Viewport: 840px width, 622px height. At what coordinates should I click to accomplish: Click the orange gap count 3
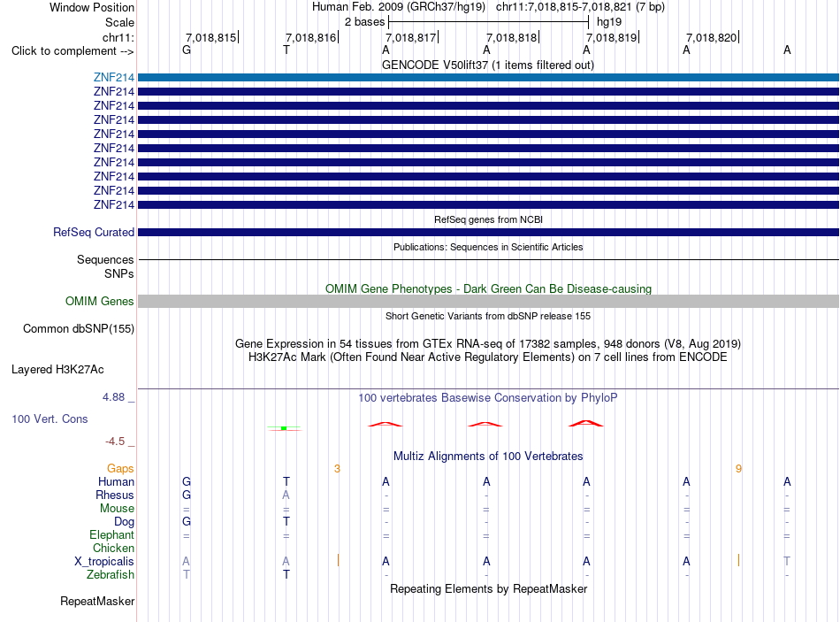click(x=337, y=469)
